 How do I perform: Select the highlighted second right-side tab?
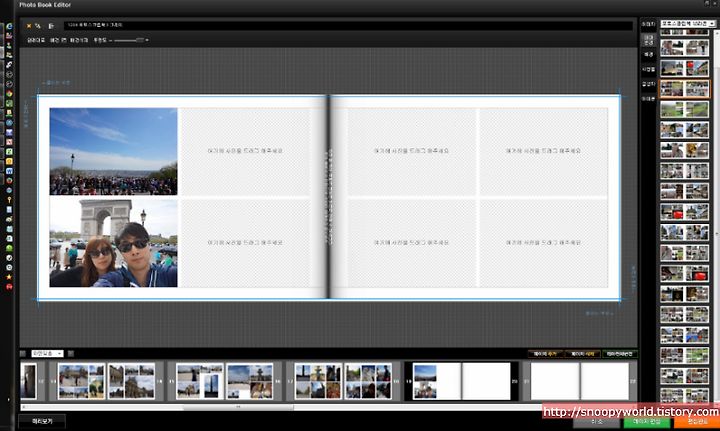pos(648,40)
